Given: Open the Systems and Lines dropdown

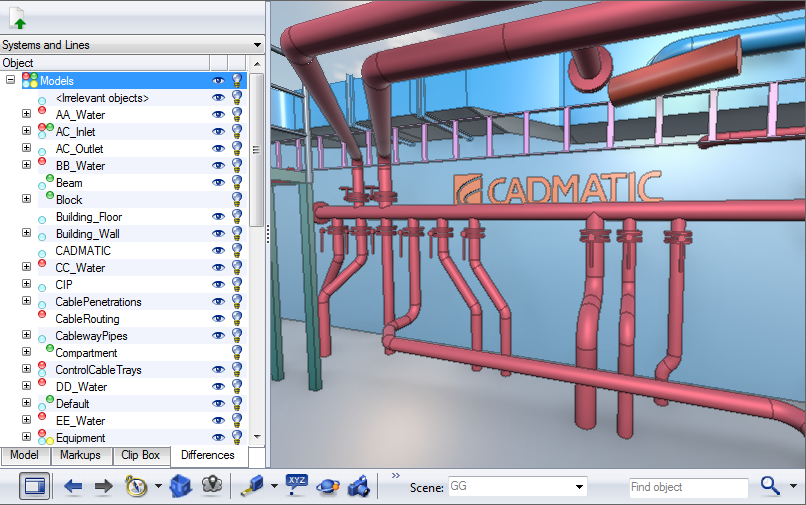Looking at the screenshot, I should click(257, 45).
